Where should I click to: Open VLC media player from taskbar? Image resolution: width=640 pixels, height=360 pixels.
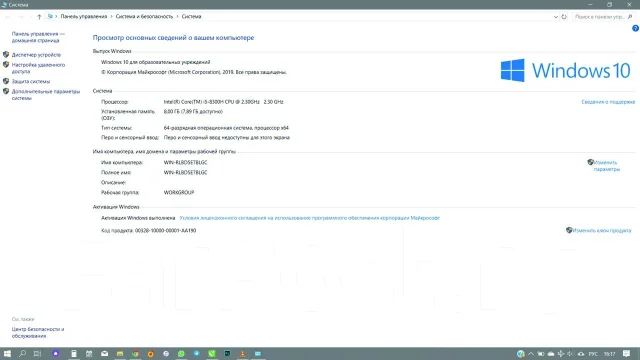(242, 353)
